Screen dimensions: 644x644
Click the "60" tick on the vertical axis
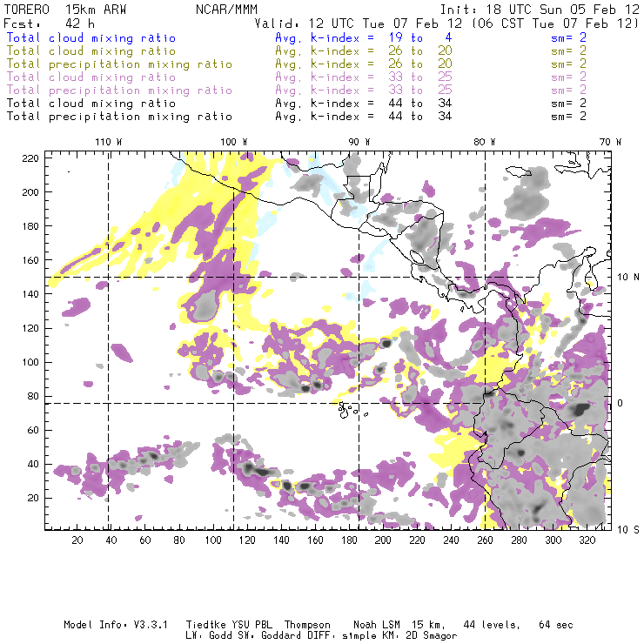coord(33,430)
